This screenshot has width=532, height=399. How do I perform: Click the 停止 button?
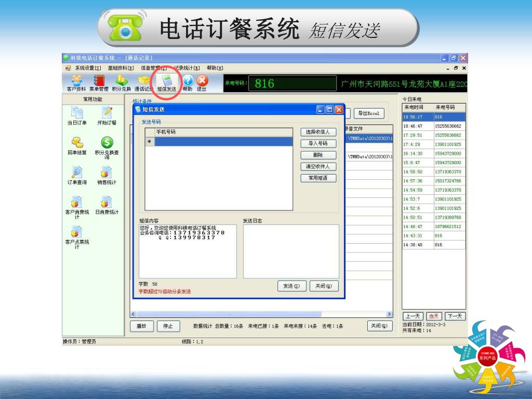pos(168,326)
